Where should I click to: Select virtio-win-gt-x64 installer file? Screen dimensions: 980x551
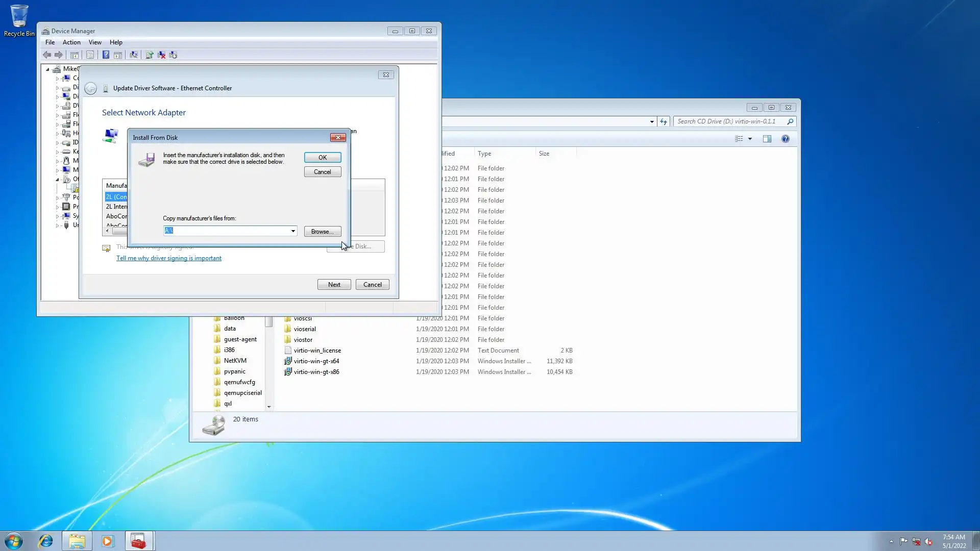click(x=316, y=361)
